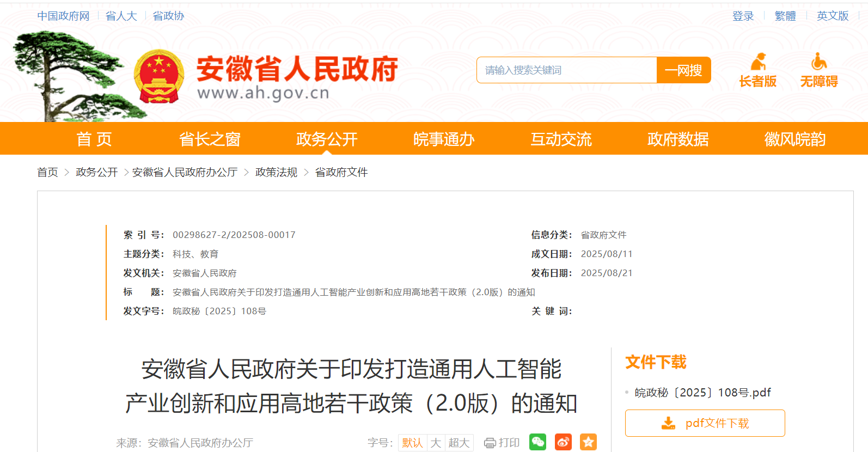
Task: Click the 发布日期 value 2025/08/21
Action: 607,273
